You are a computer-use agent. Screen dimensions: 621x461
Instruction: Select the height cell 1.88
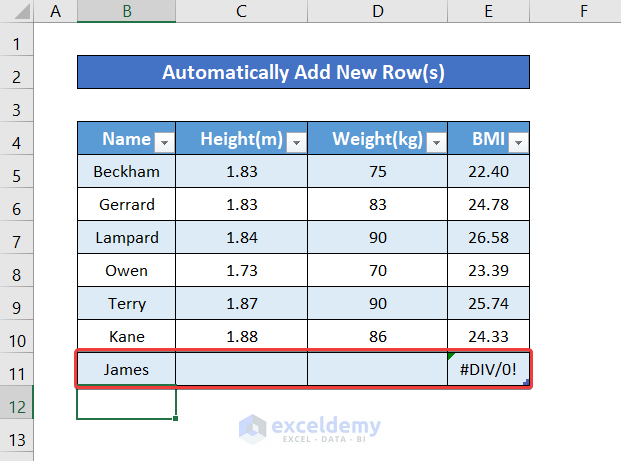242,336
